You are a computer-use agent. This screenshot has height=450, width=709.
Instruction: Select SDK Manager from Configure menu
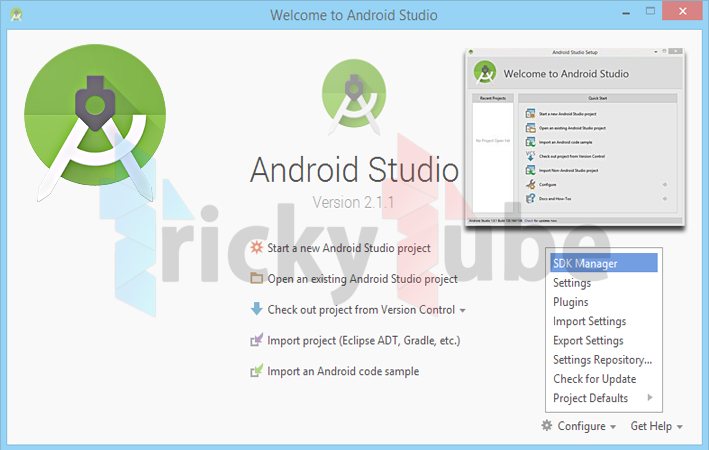coord(604,263)
